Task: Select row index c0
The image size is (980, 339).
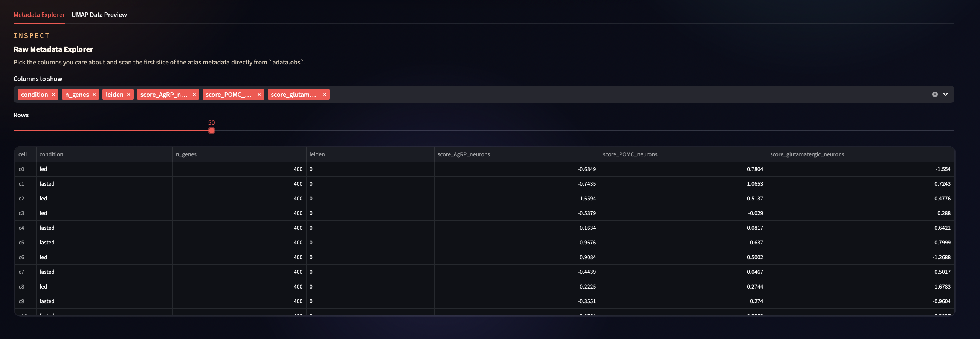Action: (25, 169)
